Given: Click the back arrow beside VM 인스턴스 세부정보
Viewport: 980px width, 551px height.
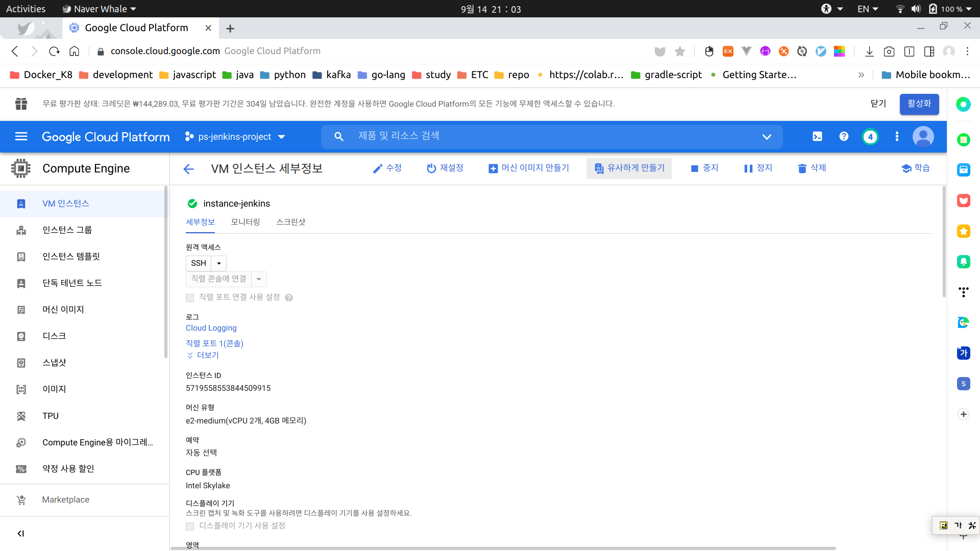Looking at the screenshot, I should (188, 169).
